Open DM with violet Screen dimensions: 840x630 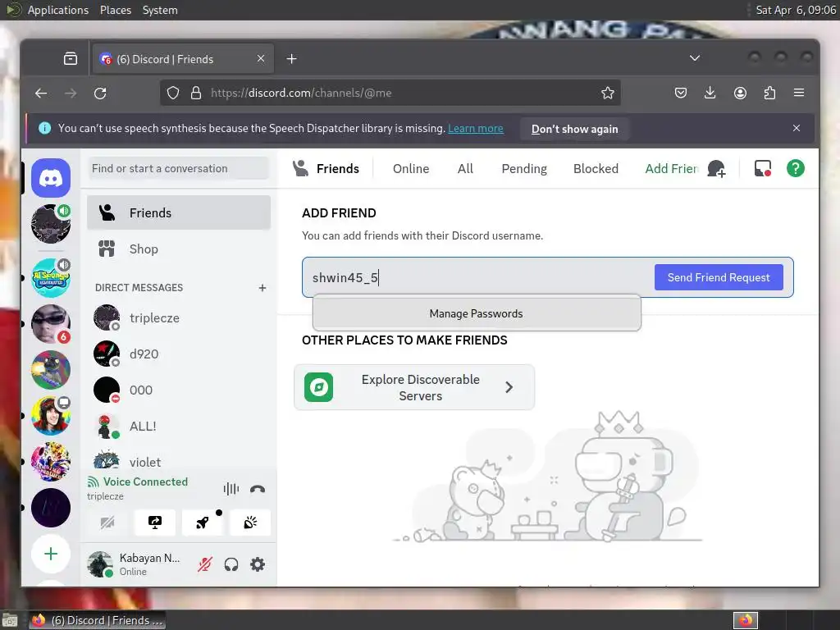click(x=179, y=461)
